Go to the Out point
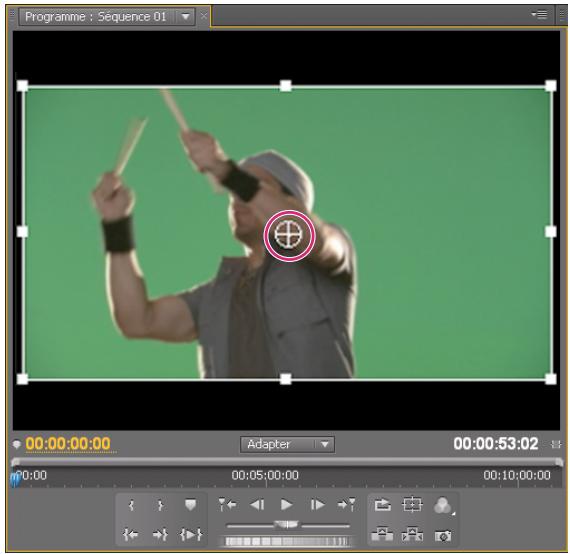570x554 pixels. (160, 535)
